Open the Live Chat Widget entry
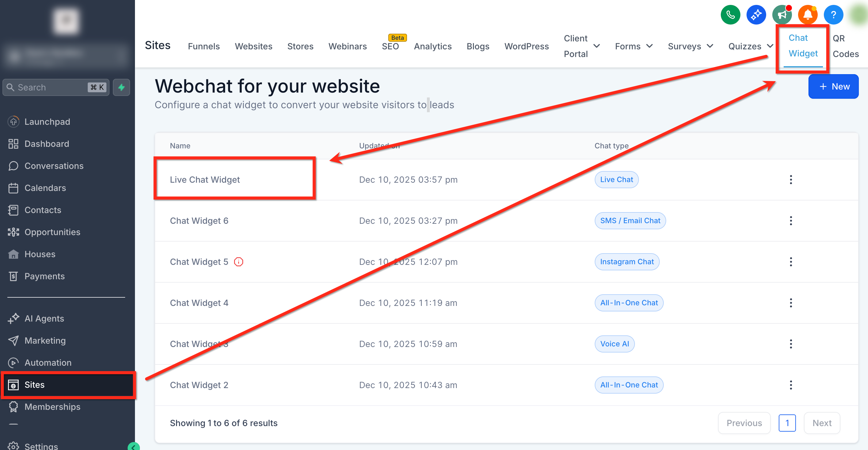Image resolution: width=868 pixels, height=450 pixels. point(205,180)
